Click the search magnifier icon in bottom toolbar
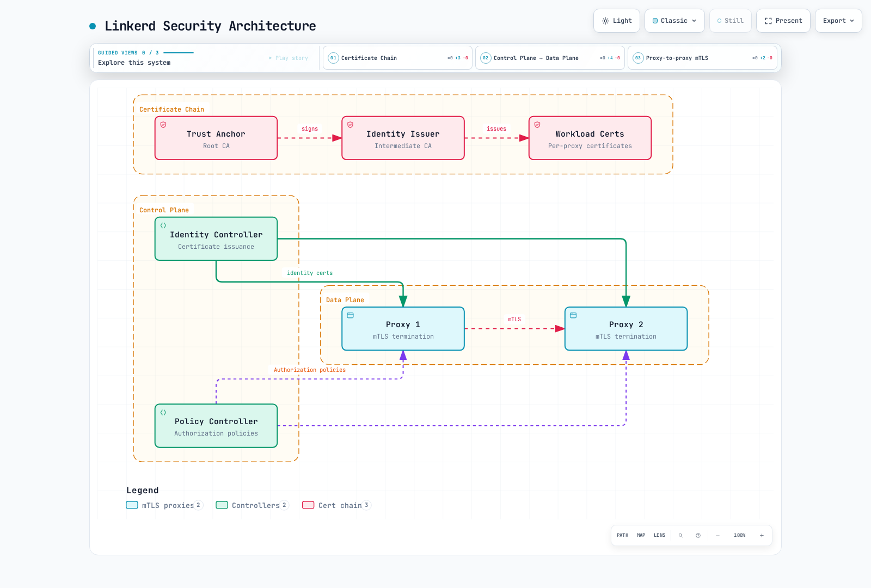Screen dimensions: 871x588 (x=680, y=535)
